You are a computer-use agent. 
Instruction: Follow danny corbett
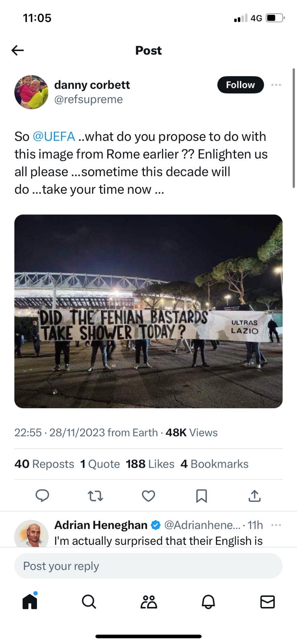point(240,85)
